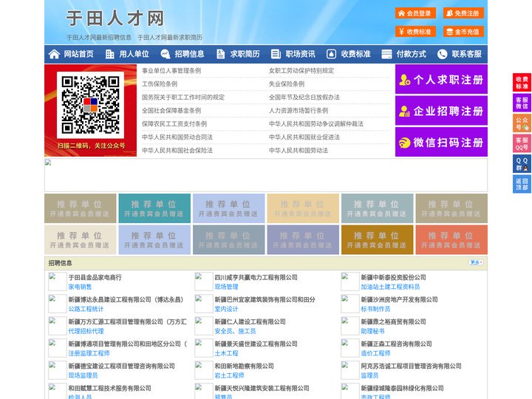Click the document icon beside 求职简历
This screenshot has height=399, width=532.
pyautogui.click(x=220, y=54)
